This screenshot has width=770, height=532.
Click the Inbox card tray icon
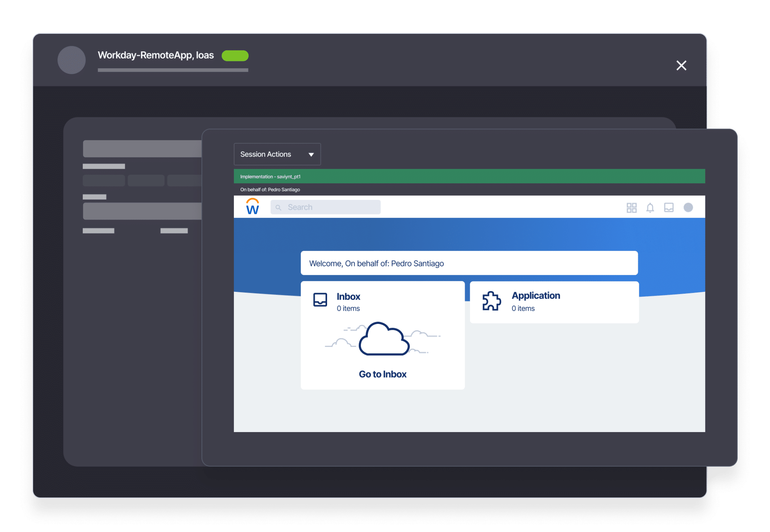point(320,300)
